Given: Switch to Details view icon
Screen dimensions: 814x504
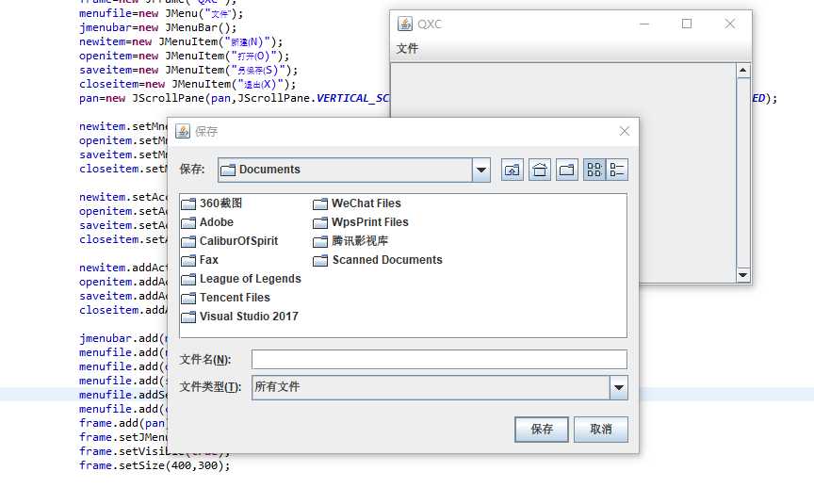Looking at the screenshot, I should pos(617,170).
